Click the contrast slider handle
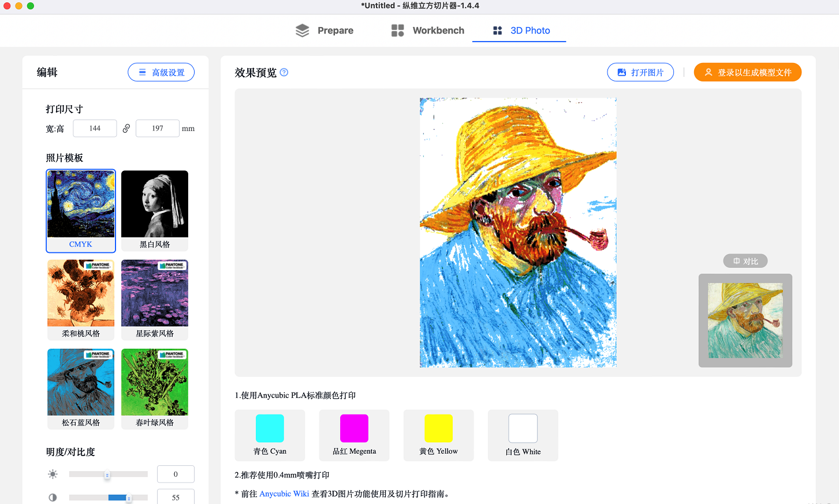 [x=129, y=498]
